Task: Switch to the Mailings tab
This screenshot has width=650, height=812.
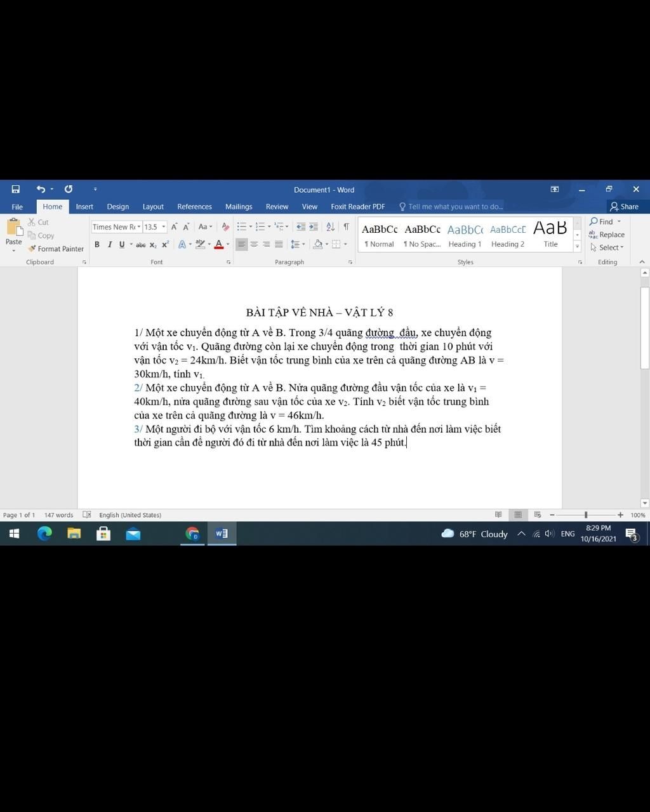Action: pos(239,207)
